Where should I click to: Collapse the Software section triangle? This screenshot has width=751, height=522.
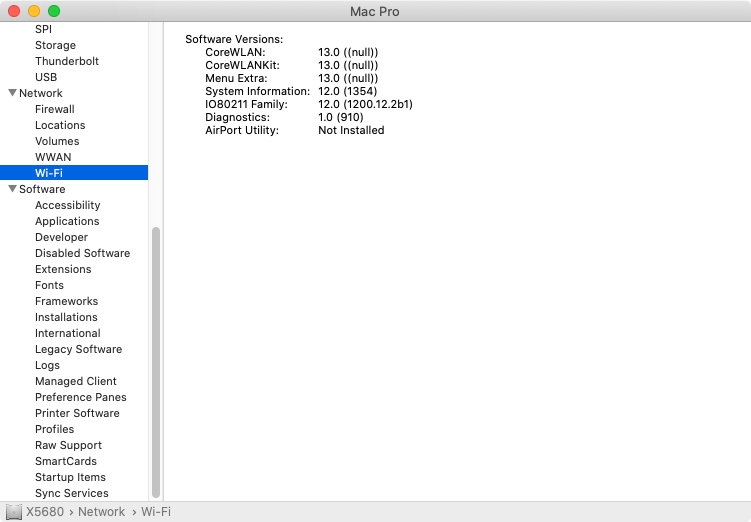12,189
